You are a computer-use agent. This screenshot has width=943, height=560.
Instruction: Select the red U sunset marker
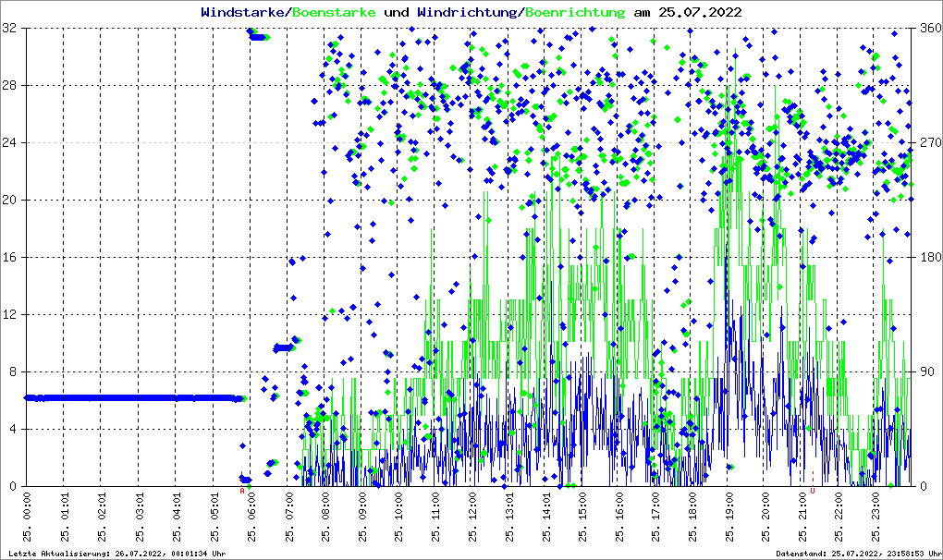[x=813, y=491]
